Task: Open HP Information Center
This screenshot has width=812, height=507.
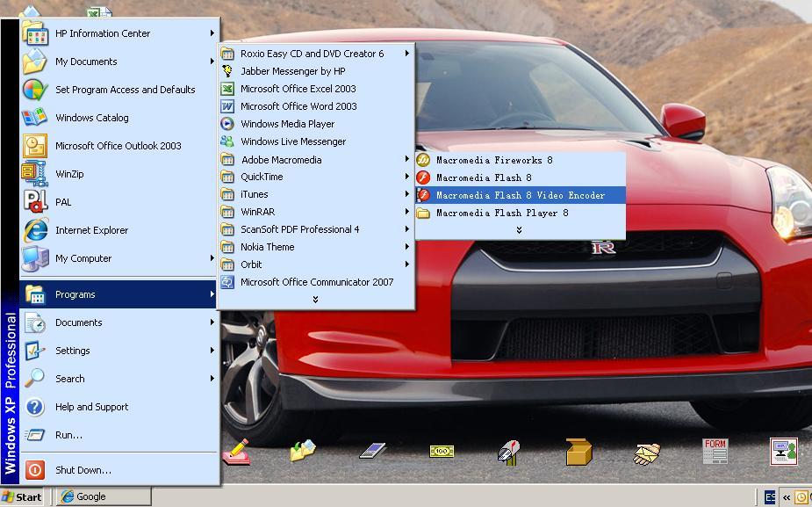Action: pyautogui.click(x=119, y=33)
